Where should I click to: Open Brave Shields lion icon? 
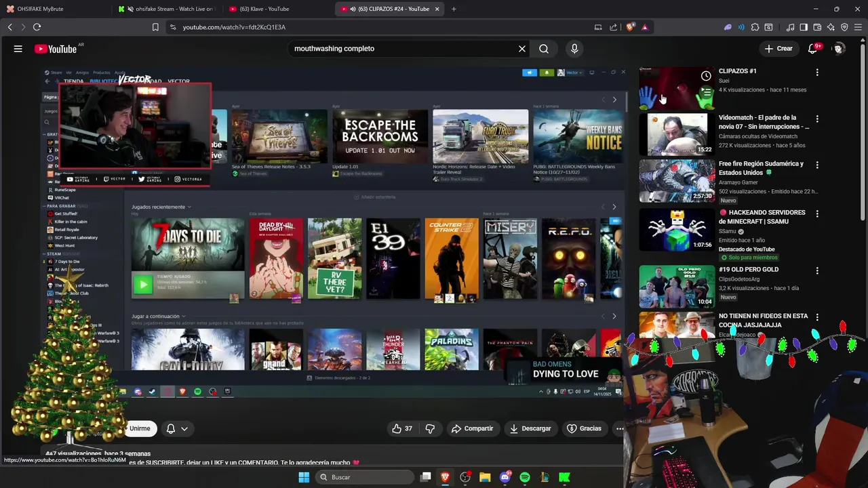click(x=630, y=27)
